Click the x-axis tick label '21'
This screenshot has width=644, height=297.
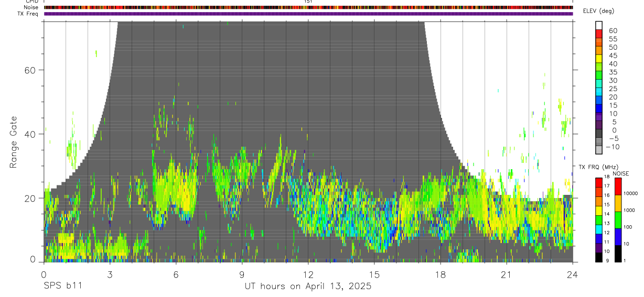tap(506, 274)
